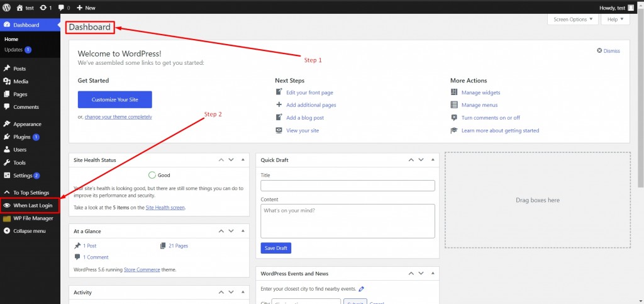Image resolution: width=644 pixels, height=304 pixels.
Task: Open the 1 Post link
Action: click(89, 245)
